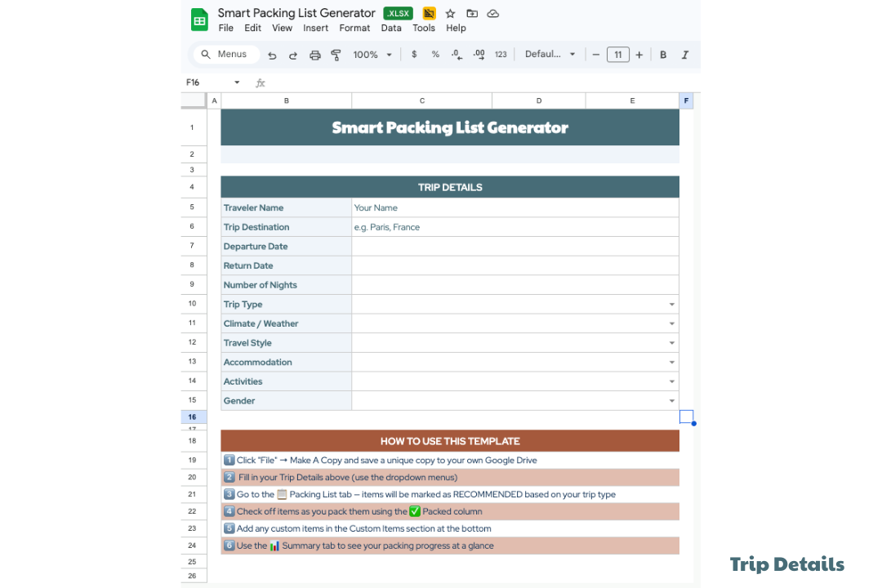Decrease decimal places

point(457,54)
